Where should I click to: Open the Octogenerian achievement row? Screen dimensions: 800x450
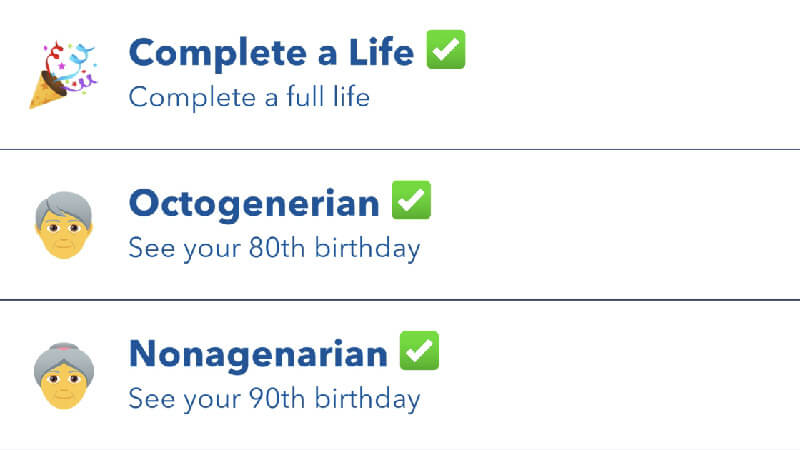tap(400, 225)
